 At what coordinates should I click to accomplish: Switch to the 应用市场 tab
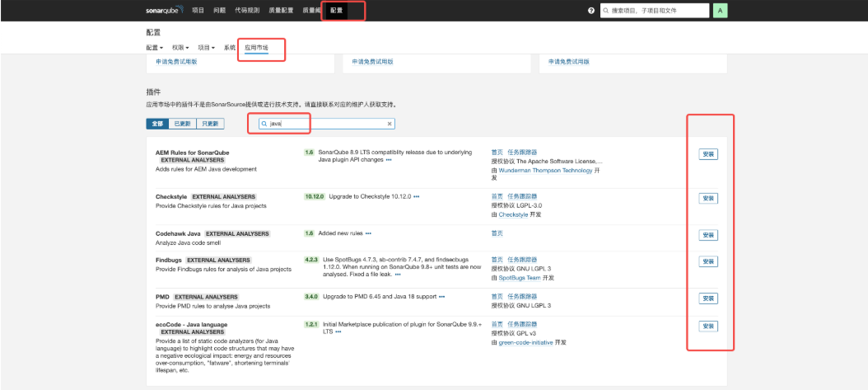pos(256,48)
